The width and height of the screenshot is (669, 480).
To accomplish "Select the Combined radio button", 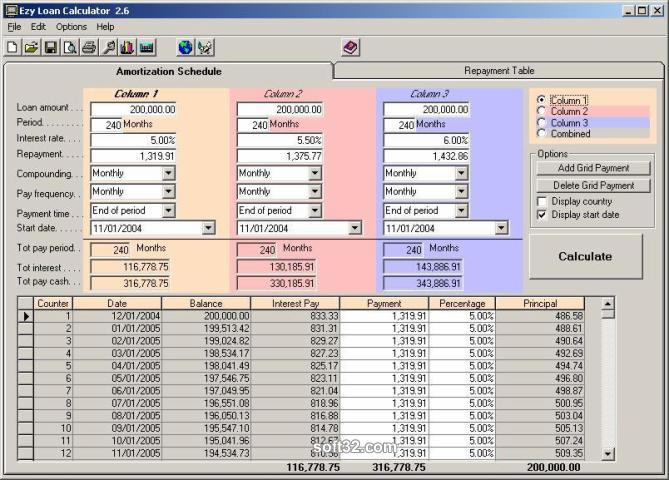I will click(541, 134).
